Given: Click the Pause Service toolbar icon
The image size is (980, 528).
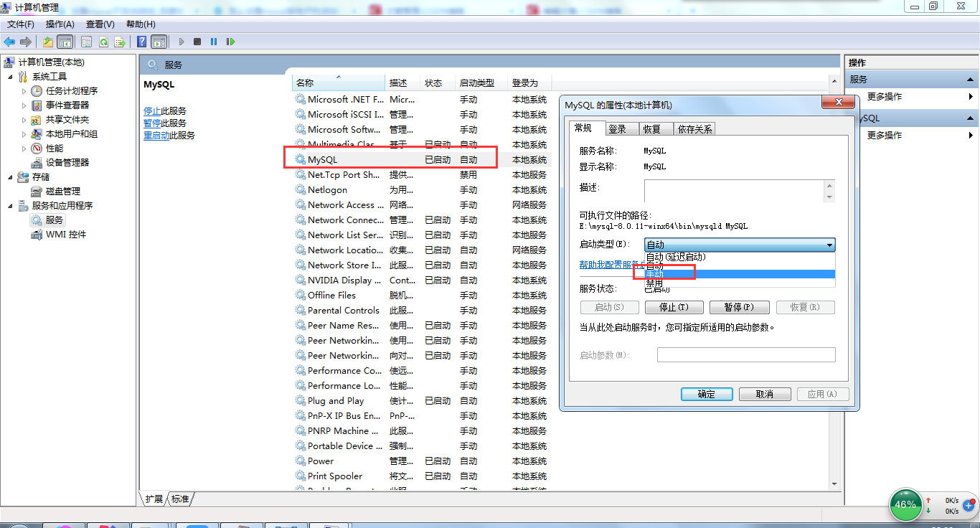Looking at the screenshot, I should (x=214, y=42).
